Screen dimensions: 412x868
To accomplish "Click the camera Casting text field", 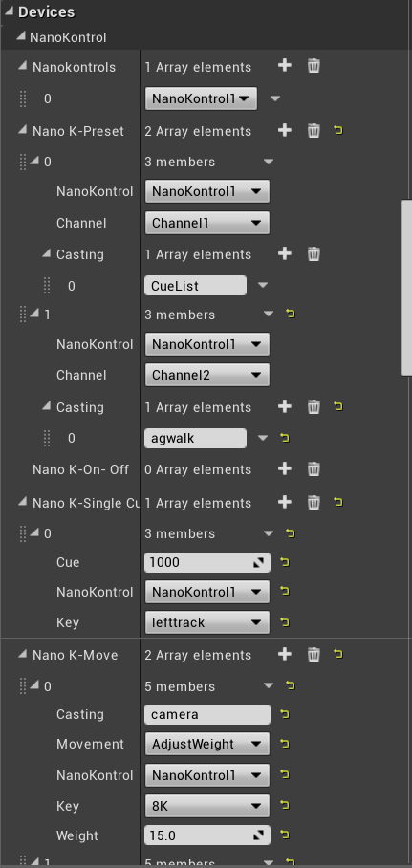I will click(207, 714).
